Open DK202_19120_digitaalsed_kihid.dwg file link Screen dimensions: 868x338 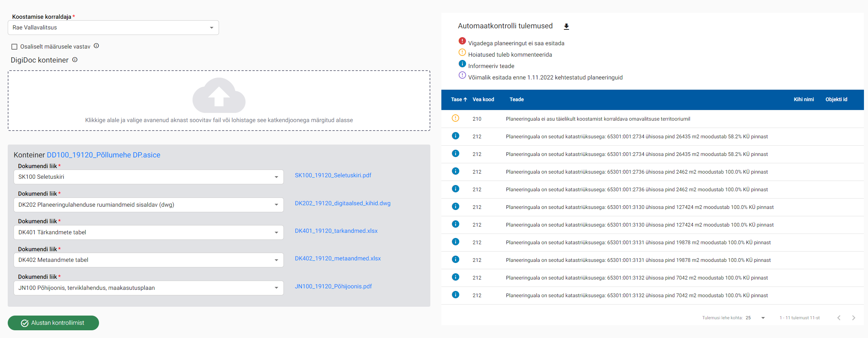[343, 203]
